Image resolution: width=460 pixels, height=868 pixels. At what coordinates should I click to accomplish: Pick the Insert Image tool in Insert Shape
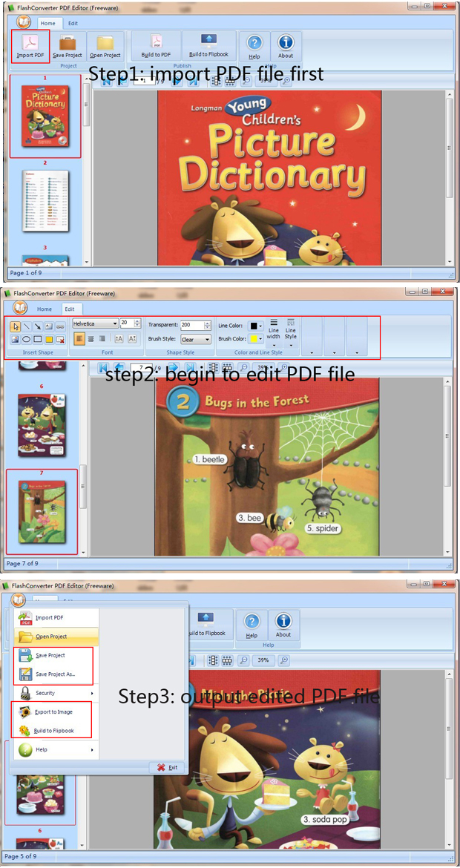tap(16, 339)
